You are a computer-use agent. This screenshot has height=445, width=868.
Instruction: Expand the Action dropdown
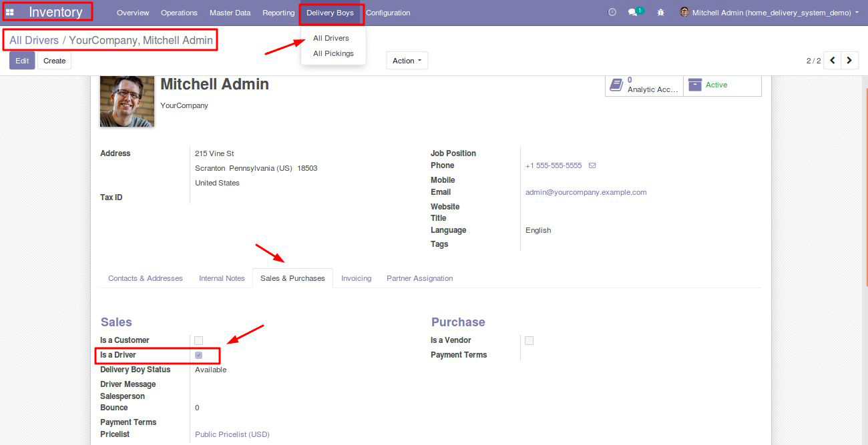407,61
